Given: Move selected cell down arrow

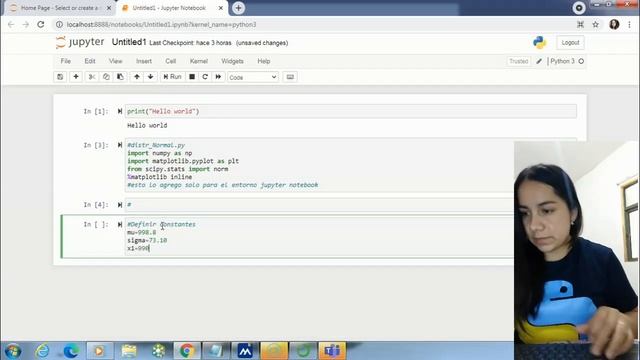Looking at the screenshot, I should coord(151,77).
